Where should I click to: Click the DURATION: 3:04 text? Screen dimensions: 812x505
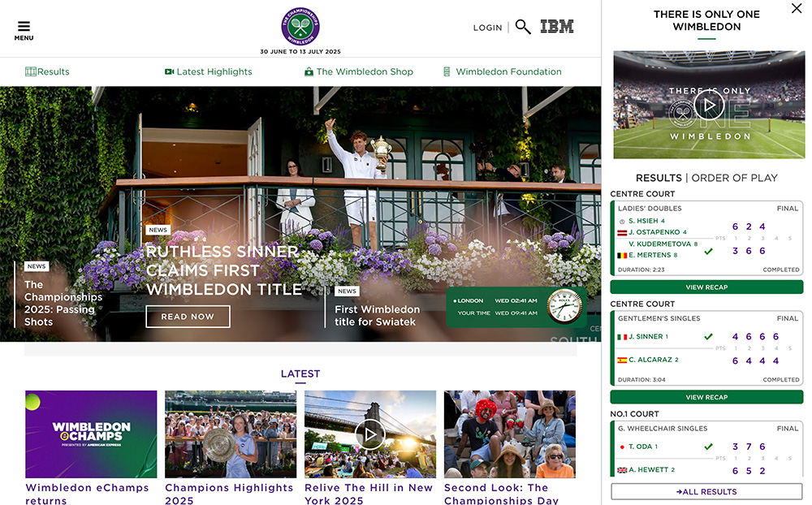click(x=641, y=380)
